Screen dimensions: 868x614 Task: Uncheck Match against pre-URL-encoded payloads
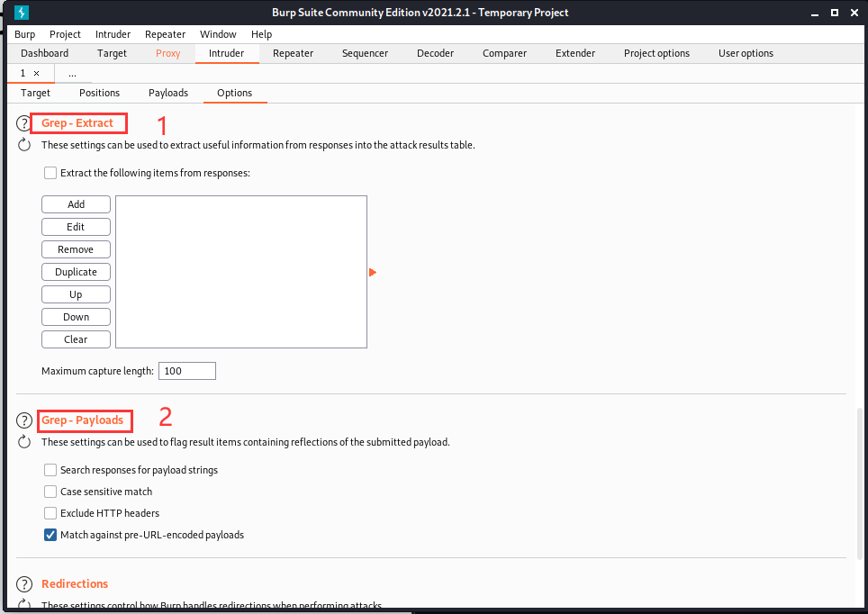tap(50, 535)
